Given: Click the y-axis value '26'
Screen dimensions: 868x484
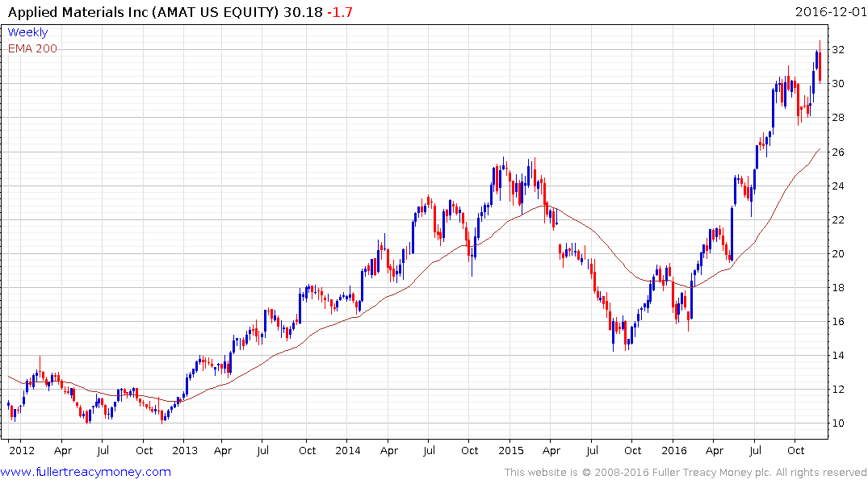Looking at the screenshot, I should click(x=838, y=152).
